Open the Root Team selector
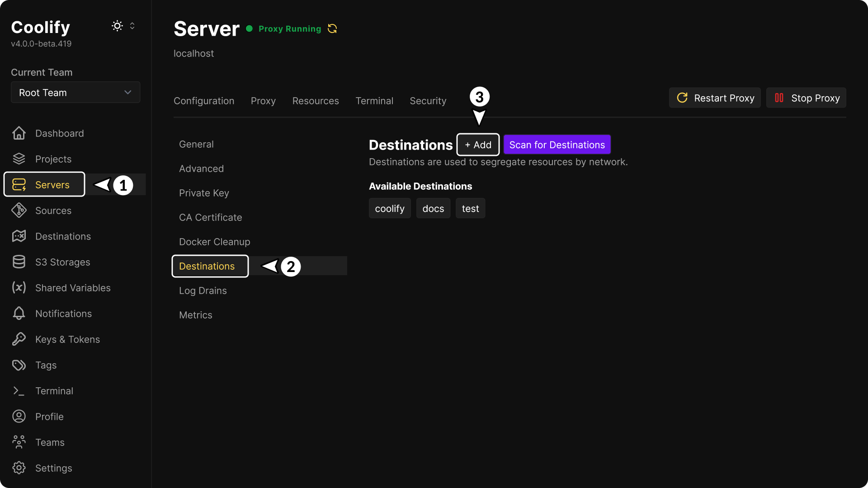 pyautogui.click(x=75, y=92)
